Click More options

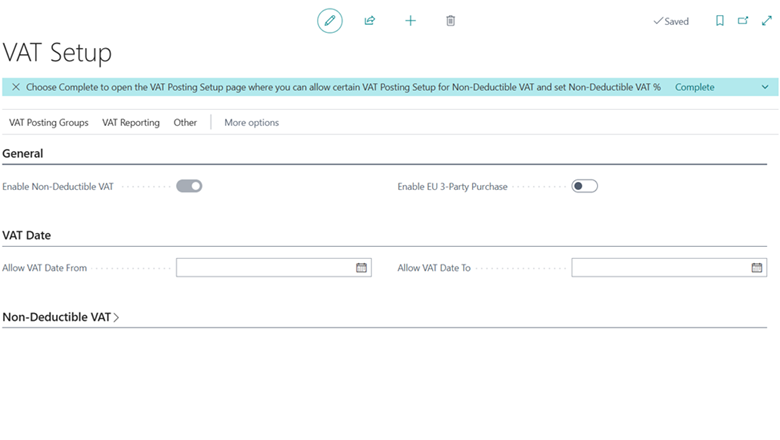pos(252,123)
